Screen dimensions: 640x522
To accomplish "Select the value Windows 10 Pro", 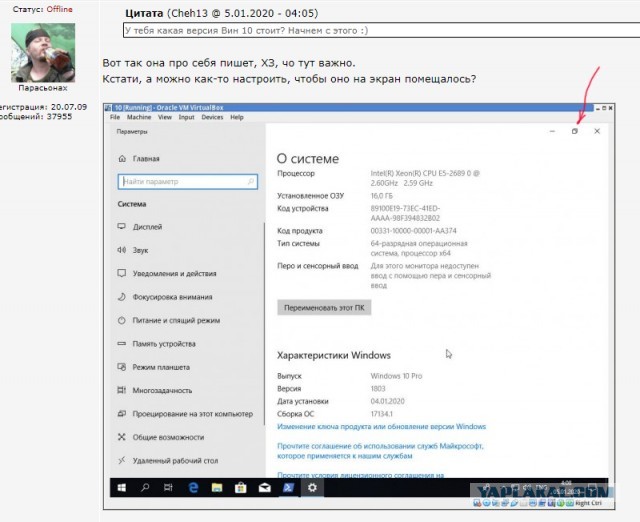I will pyautogui.click(x=396, y=376).
